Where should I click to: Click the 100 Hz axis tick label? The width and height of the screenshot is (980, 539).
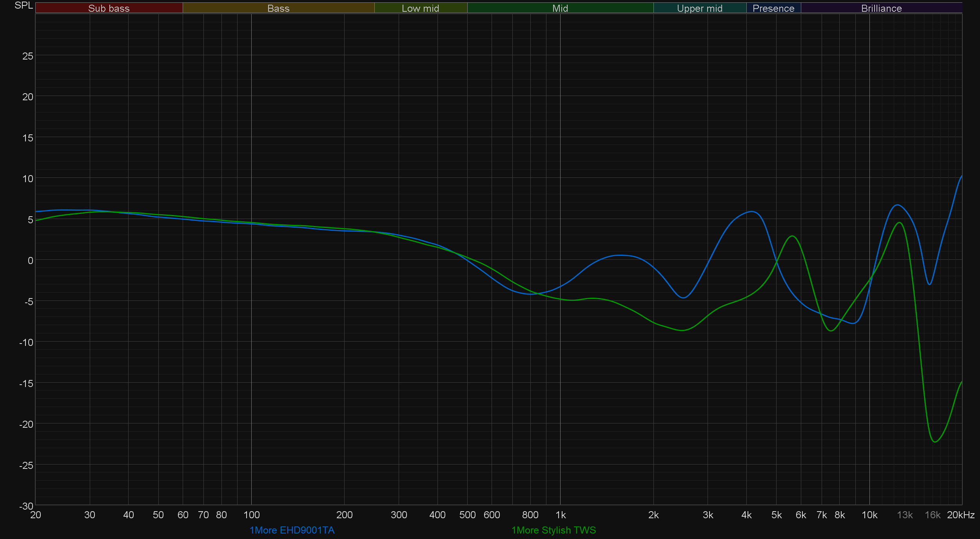251,515
